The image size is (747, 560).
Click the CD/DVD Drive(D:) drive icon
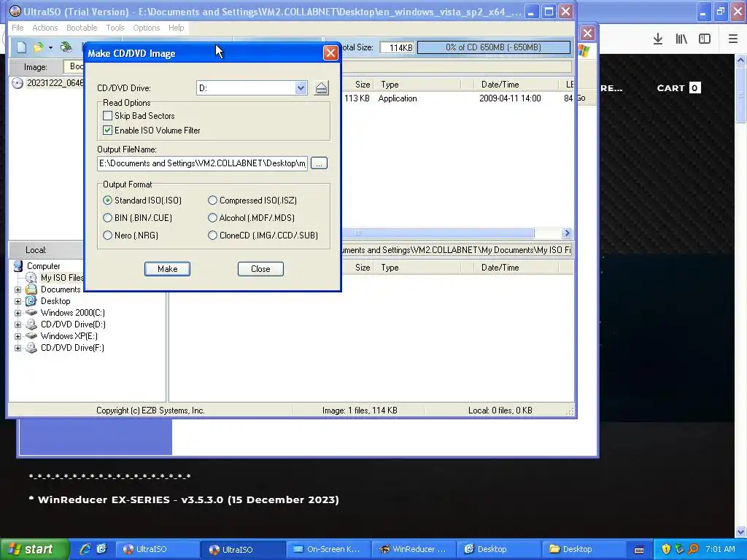31,324
